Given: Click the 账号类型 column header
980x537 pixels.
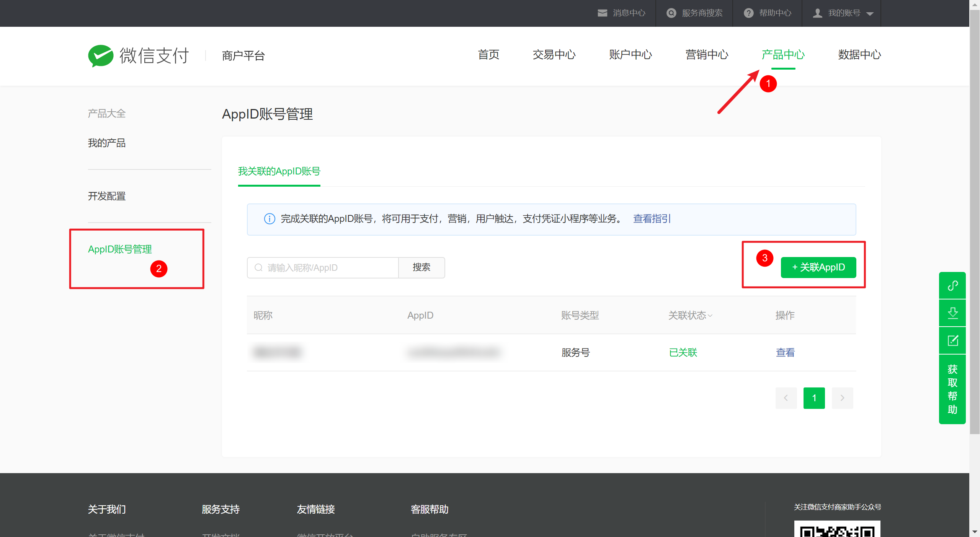Looking at the screenshot, I should point(580,316).
